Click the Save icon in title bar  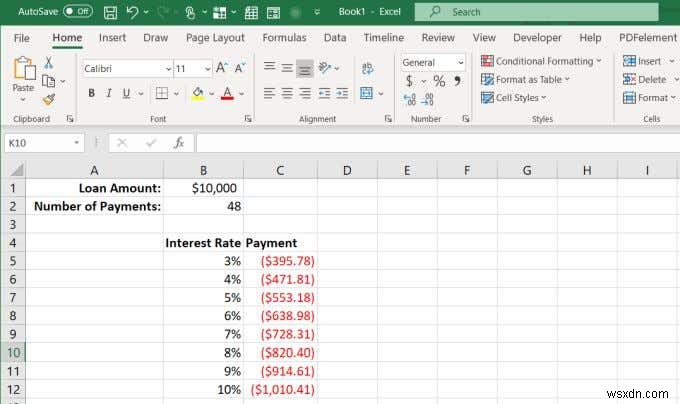point(109,12)
